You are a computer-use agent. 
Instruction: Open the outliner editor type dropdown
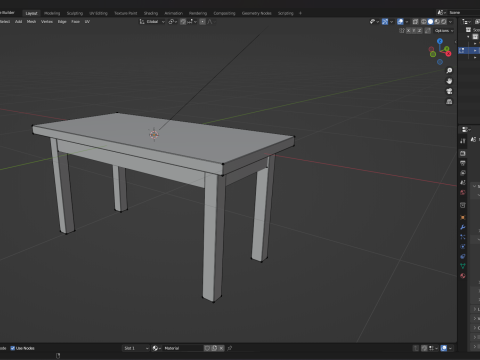click(x=466, y=22)
